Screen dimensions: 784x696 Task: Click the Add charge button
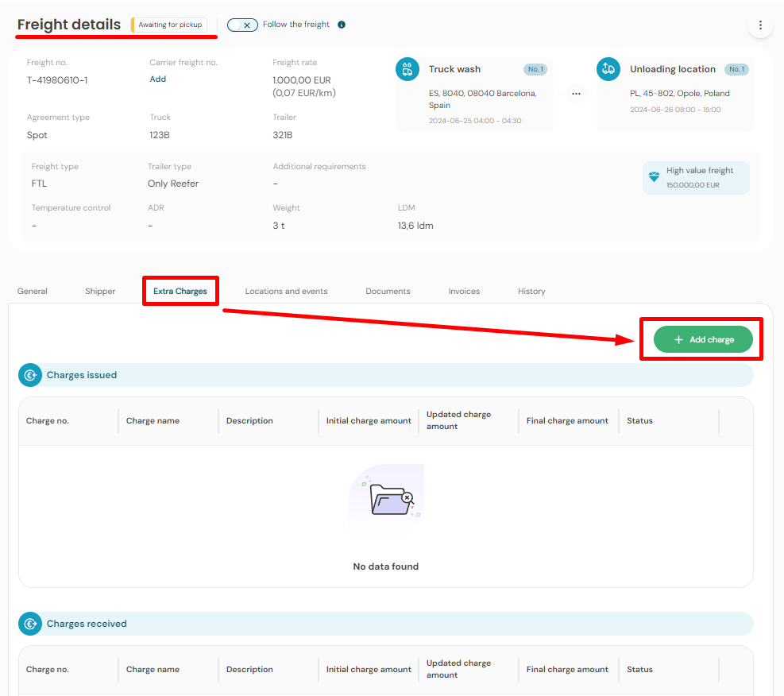pos(701,339)
